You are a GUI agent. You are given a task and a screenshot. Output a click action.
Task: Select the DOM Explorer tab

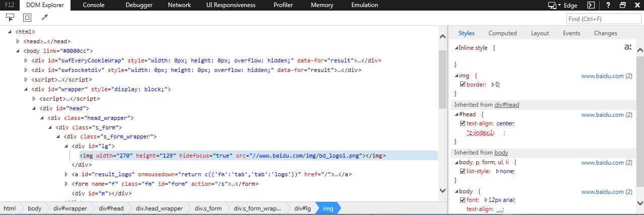pos(45,5)
